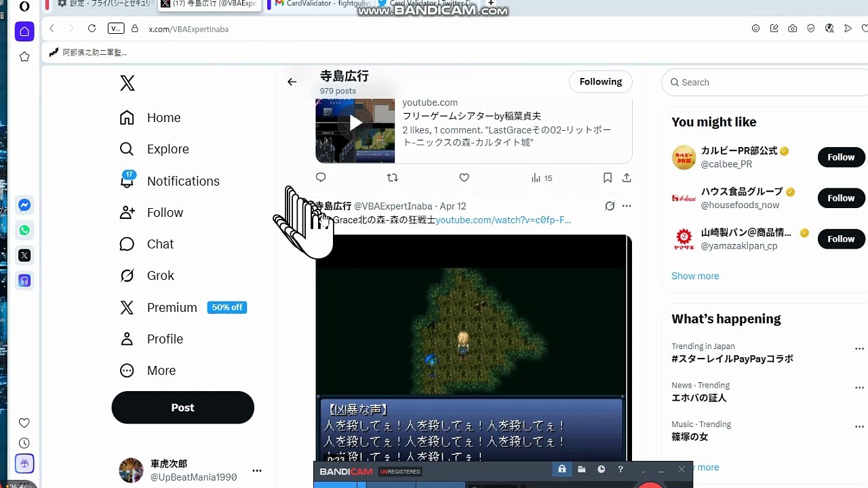The image size is (868, 488).
Task: Open Profile in X sidebar
Action: tap(151, 339)
